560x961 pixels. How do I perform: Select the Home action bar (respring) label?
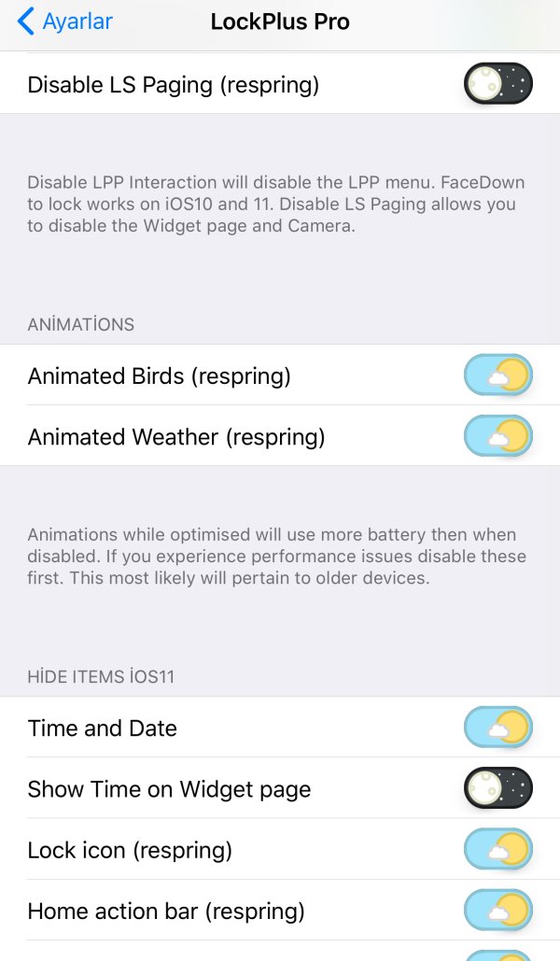pyautogui.click(x=166, y=911)
